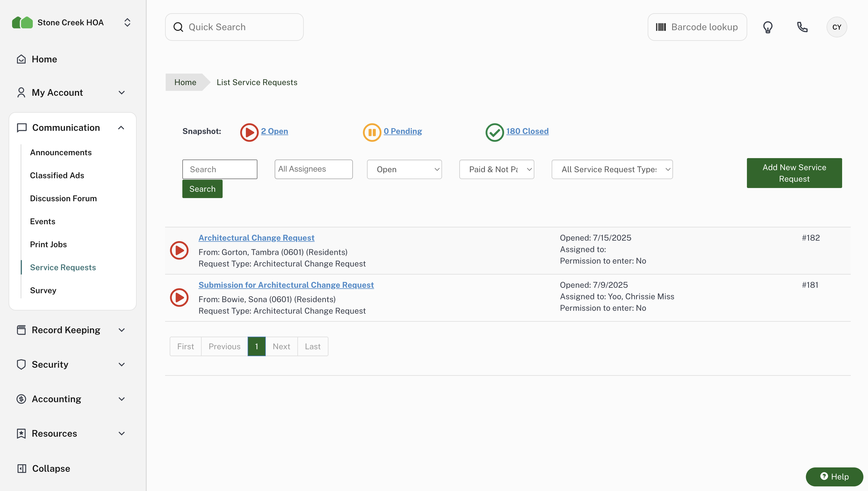Open All Service Request Types dropdown
868x491 pixels.
pyautogui.click(x=612, y=169)
